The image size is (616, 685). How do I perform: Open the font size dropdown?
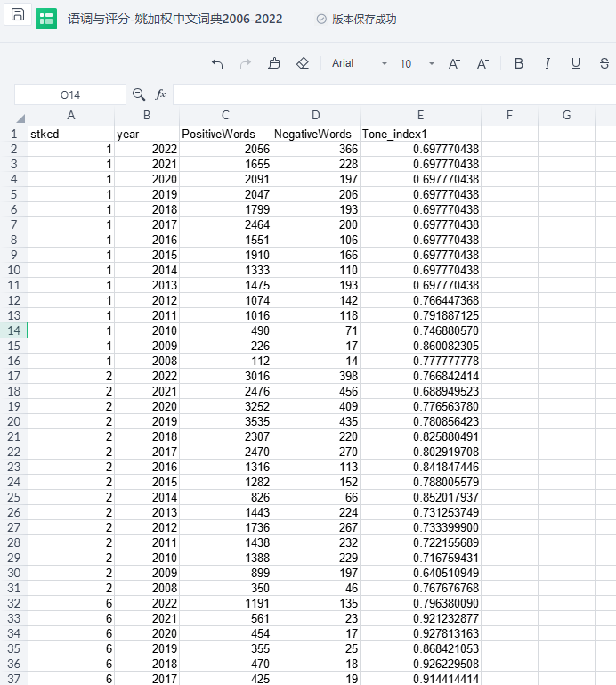(432, 63)
